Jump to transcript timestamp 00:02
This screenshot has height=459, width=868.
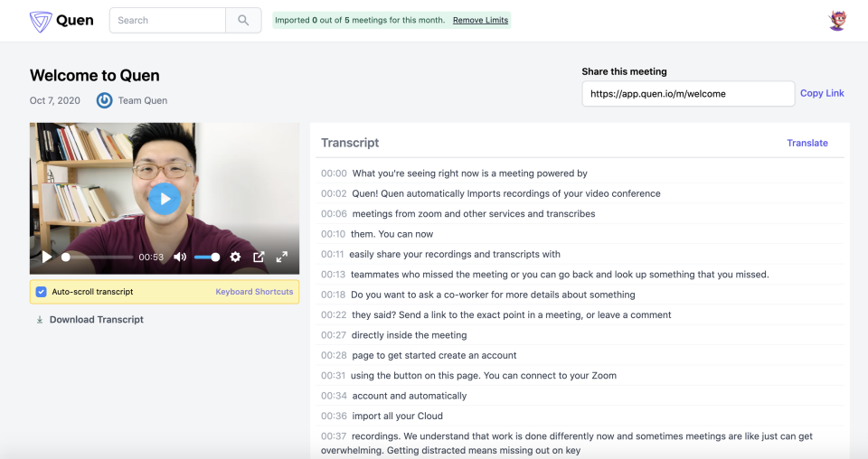334,193
